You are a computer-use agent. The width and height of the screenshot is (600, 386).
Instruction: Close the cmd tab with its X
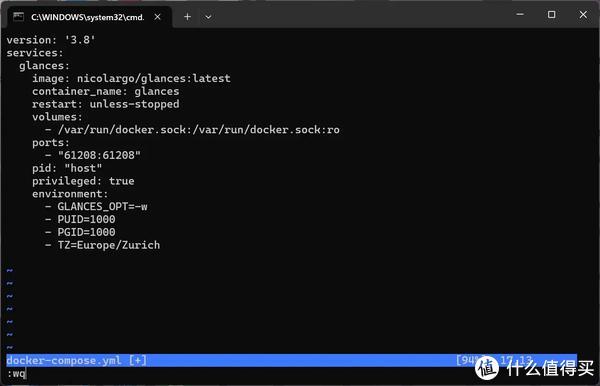pos(157,17)
